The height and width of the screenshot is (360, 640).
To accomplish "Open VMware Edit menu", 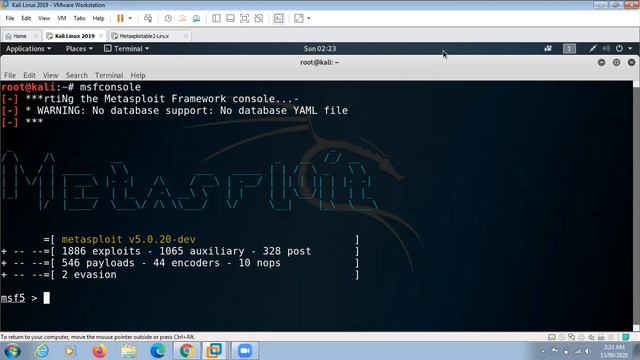I will [26, 18].
